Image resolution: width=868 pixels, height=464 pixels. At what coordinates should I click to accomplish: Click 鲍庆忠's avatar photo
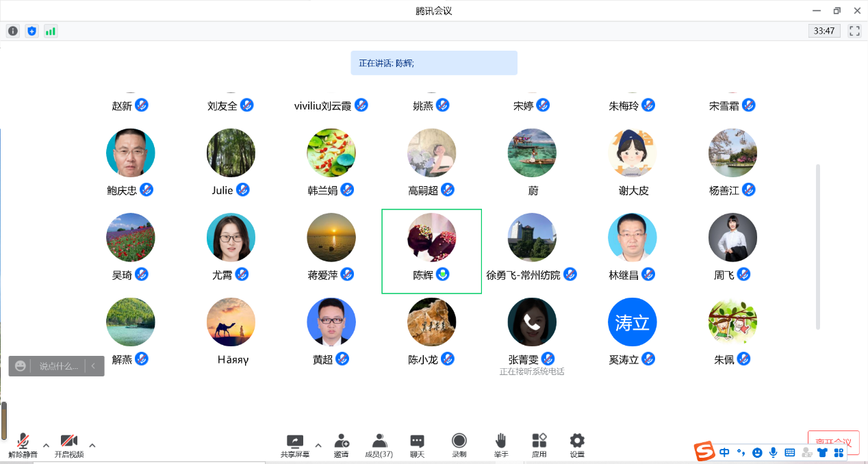(131, 153)
